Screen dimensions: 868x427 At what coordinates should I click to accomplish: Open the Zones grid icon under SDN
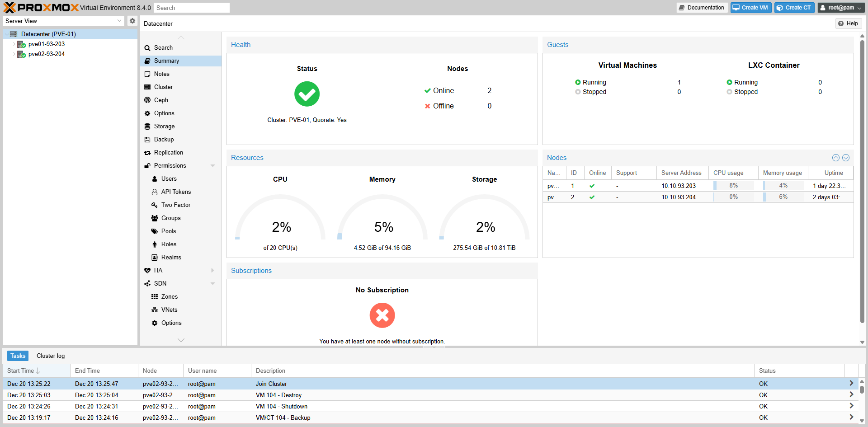point(155,297)
